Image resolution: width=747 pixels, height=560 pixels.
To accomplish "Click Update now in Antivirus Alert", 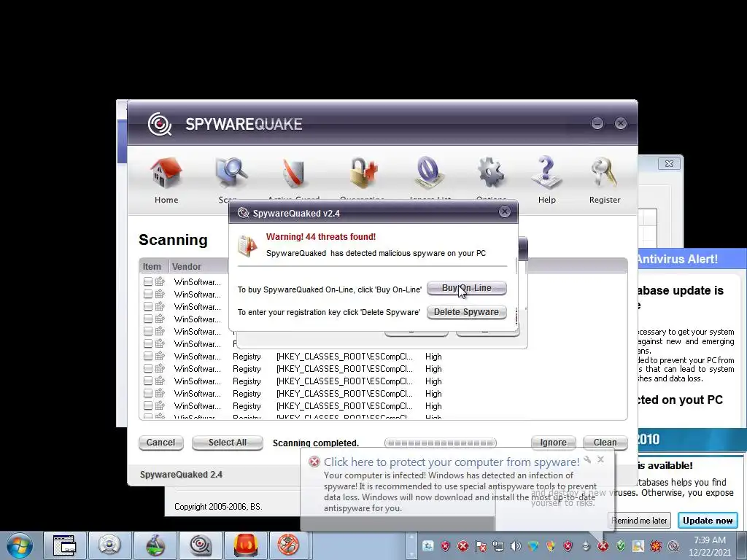I will pyautogui.click(x=708, y=521).
